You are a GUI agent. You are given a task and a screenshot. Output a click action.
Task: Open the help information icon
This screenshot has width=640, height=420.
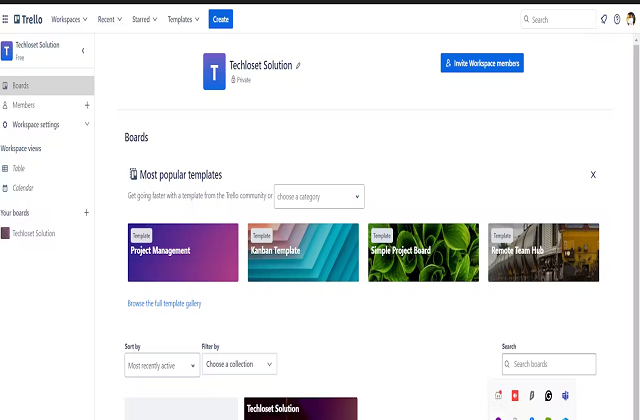617,19
